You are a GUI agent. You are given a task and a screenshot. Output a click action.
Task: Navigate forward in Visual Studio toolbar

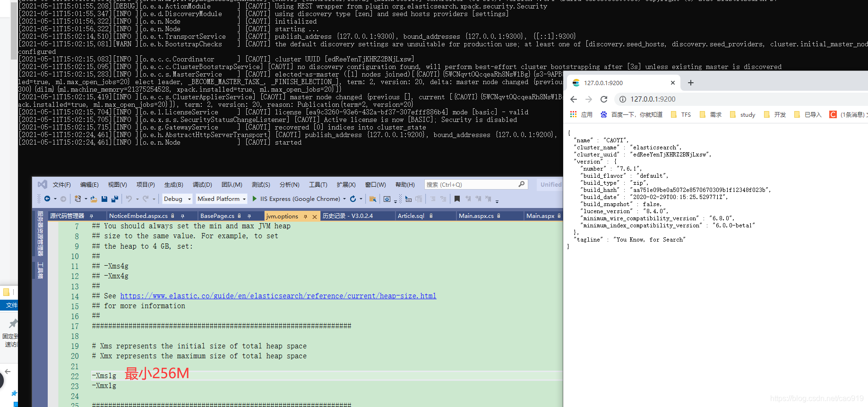click(x=63, y=199)
